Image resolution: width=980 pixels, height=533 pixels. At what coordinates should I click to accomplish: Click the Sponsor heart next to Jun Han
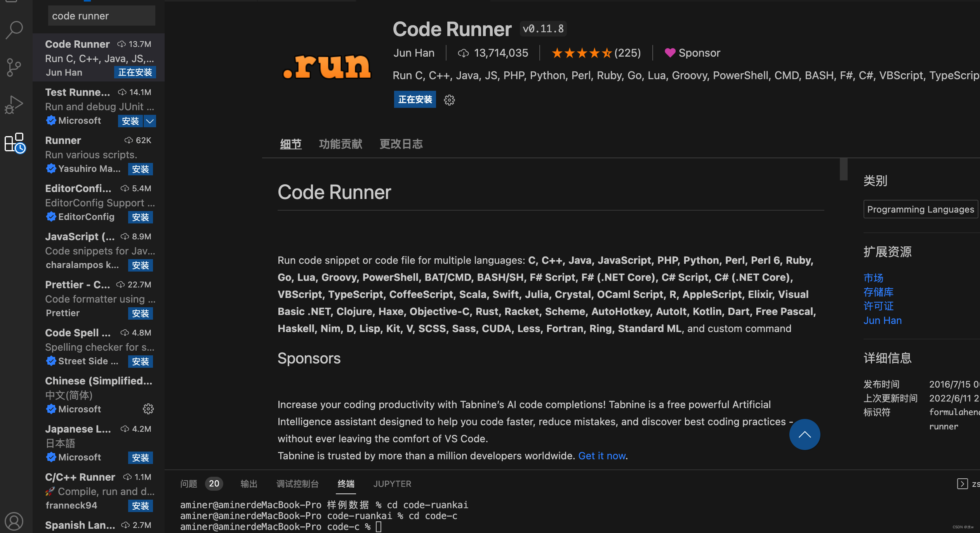tap(670, 53)
